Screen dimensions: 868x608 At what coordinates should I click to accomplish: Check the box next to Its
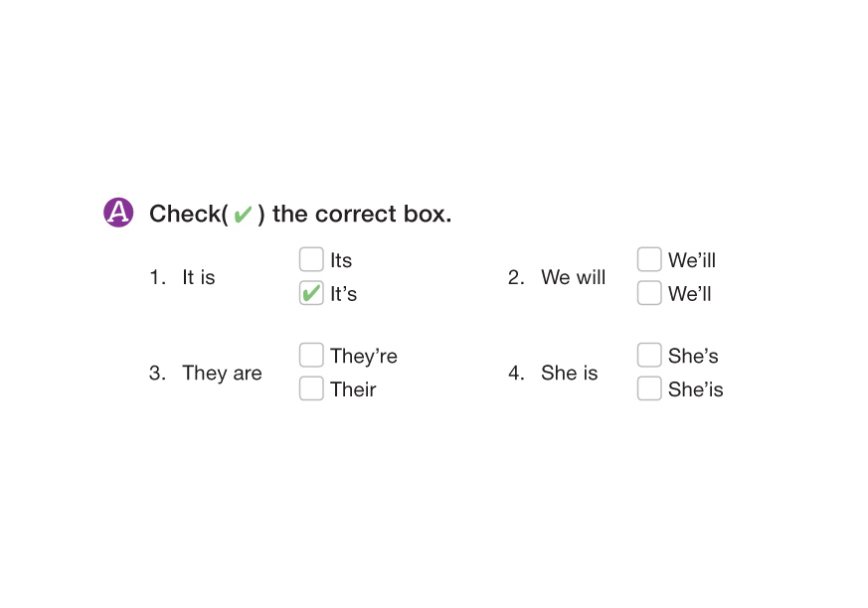click(311, 260)
